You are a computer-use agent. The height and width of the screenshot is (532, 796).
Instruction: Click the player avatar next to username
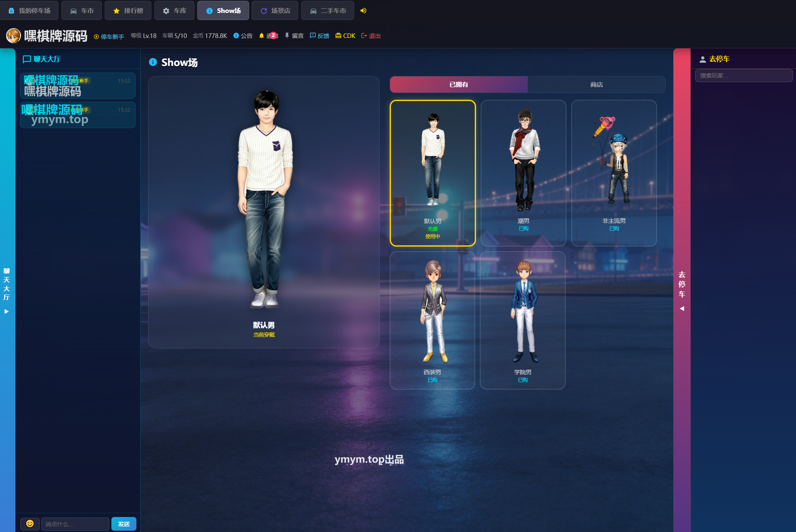click(x=13, y=36)
